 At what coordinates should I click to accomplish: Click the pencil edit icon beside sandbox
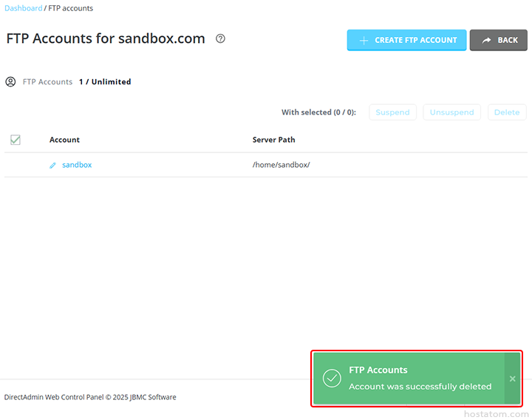(x=52, y=166)
